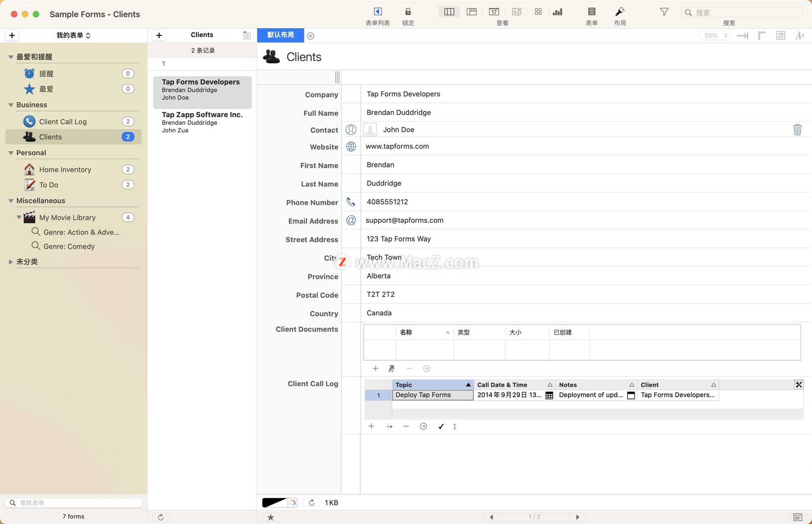The width and height of the screenshot is (812, 524).
Task: Click the 查找表单 search field
Action: click(74, 503)
